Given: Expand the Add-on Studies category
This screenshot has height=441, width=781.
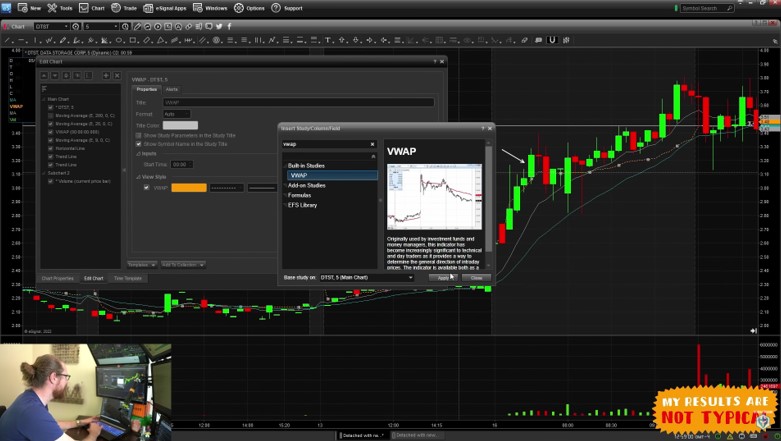Looking at the screenshot, I should (x=306, y=185).
